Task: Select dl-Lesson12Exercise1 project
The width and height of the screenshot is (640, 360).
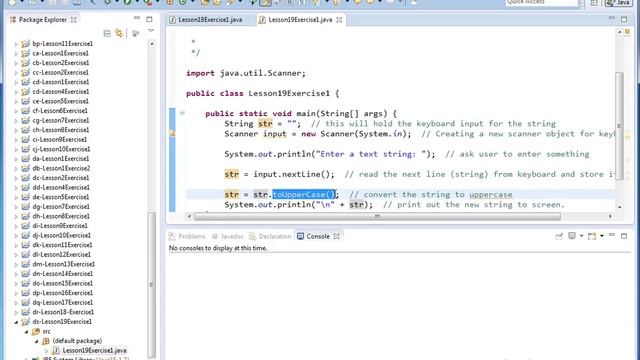Action: (x=62, y=255)
